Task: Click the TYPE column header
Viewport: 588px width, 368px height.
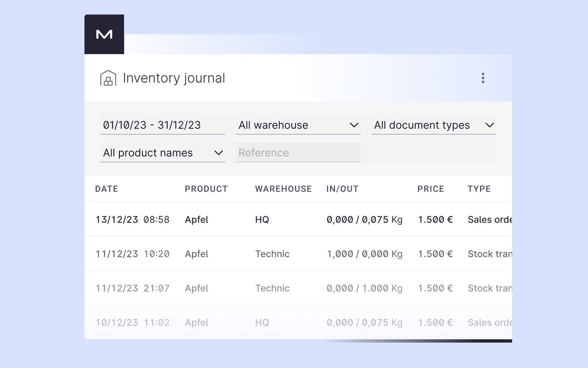Action: 479,189
